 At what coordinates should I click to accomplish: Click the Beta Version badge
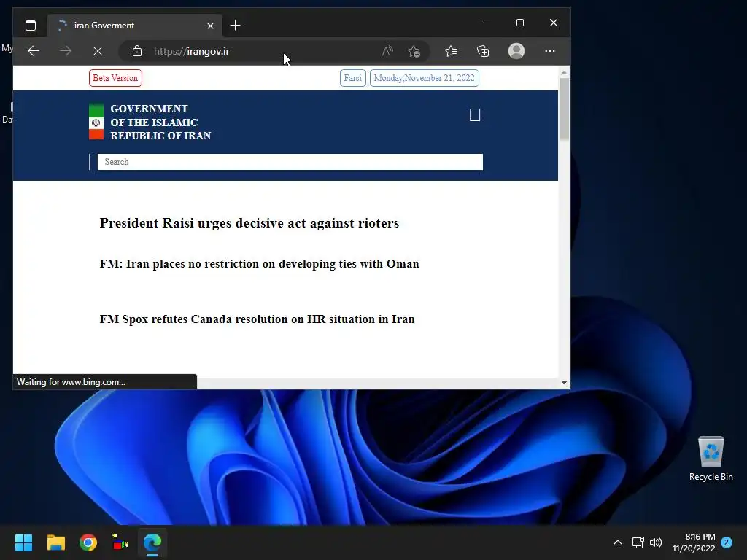(x=115, y=78)
